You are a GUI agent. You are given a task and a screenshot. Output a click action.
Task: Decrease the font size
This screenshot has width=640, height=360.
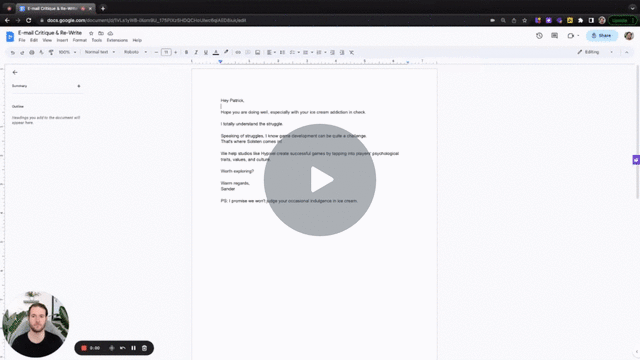156,52
